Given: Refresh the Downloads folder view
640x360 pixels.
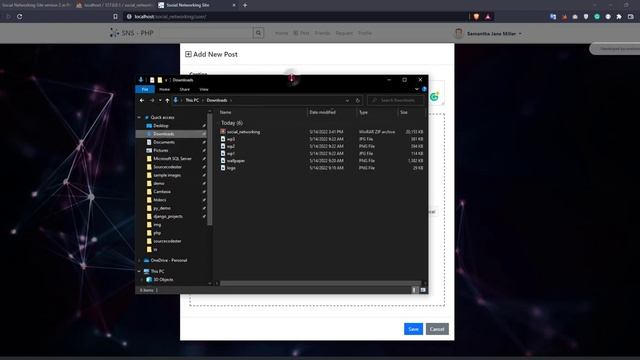Looking at the screenshot, I should point(358,100).
